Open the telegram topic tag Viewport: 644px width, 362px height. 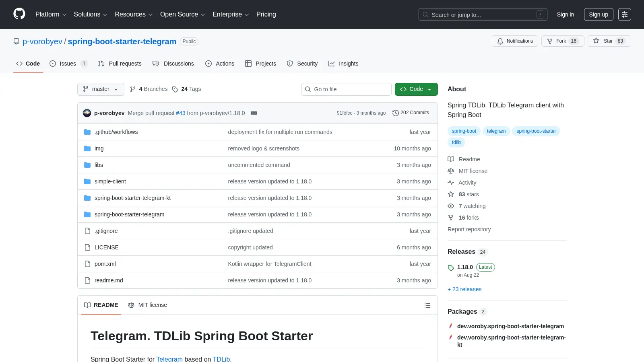[496, 131]
